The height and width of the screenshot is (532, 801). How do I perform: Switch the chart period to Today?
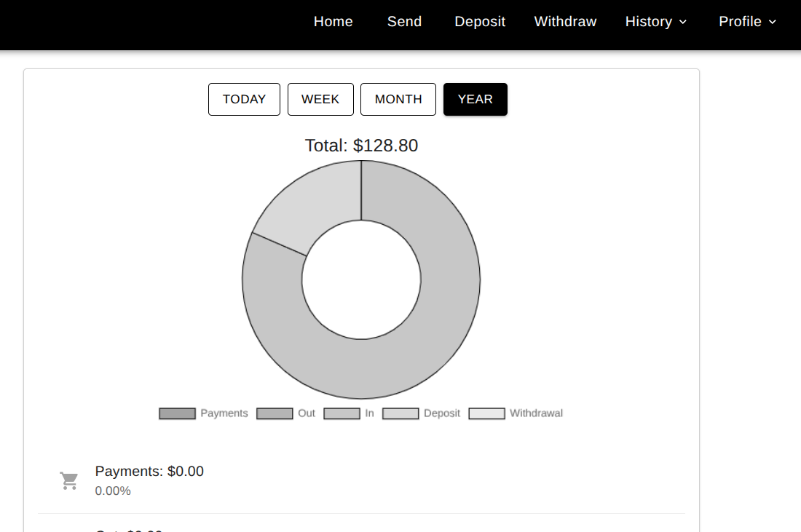click(244, 99)
